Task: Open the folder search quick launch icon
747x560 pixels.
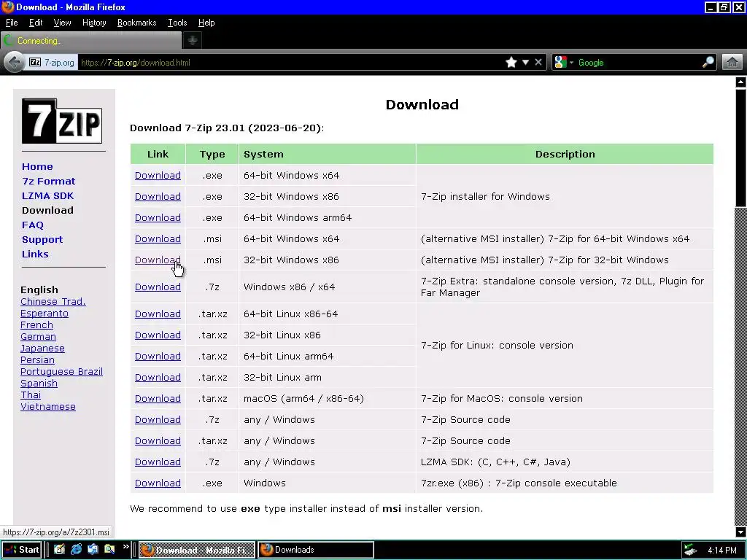Action: (109, 550)
